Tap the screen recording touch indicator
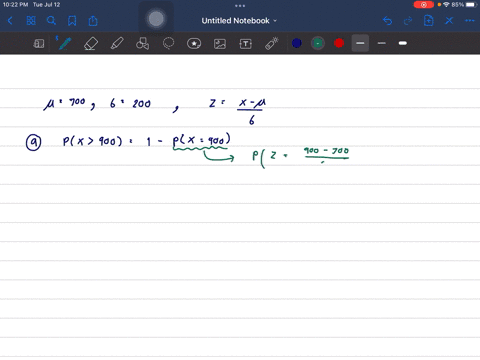Viewport: 480px width, 360px height. click(x=156, y=19)
